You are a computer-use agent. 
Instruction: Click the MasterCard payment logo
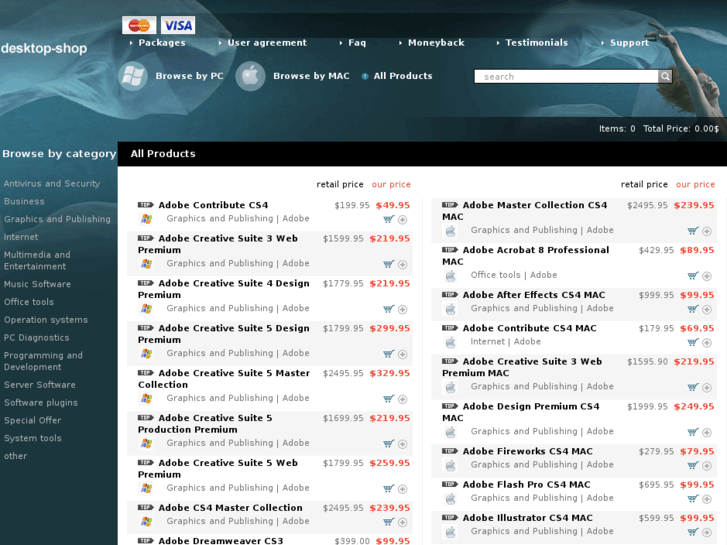pyautogui.click(x=139, y=25)
